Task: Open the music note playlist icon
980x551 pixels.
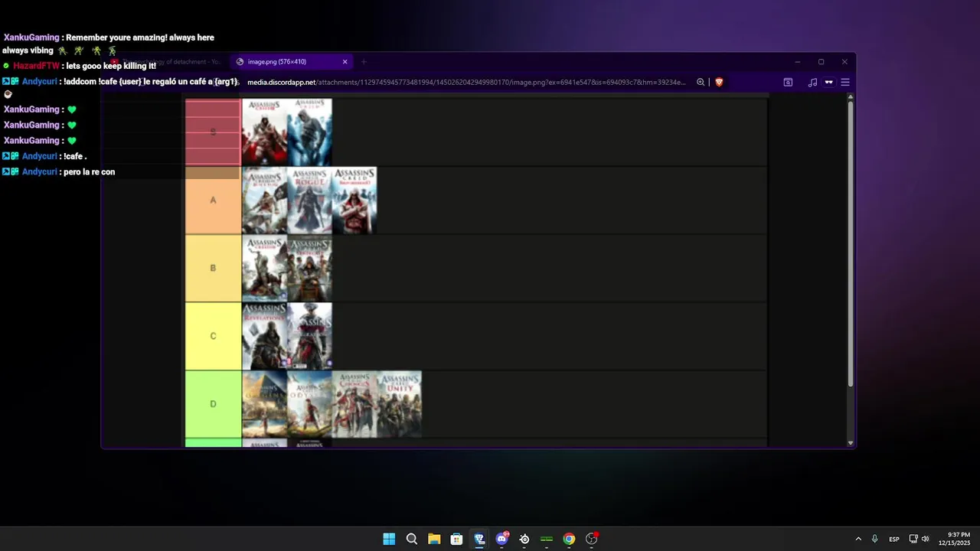Action: coord(812,82)
